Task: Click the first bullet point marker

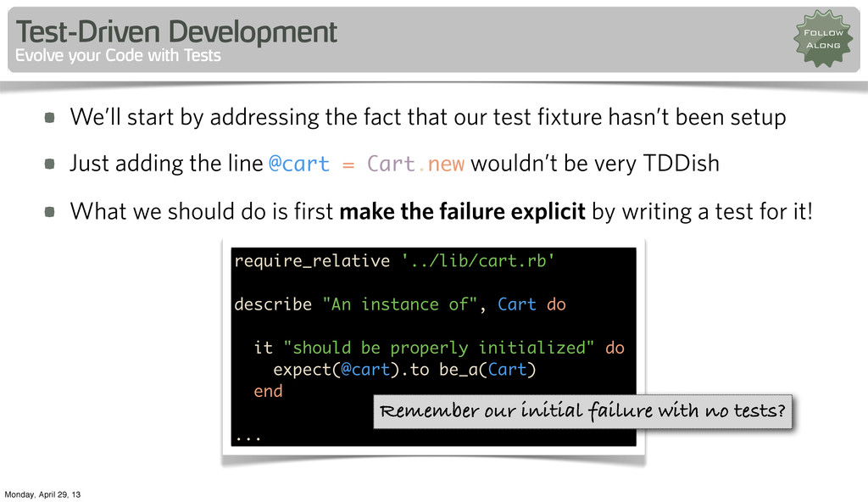Action: click(50, 118)
